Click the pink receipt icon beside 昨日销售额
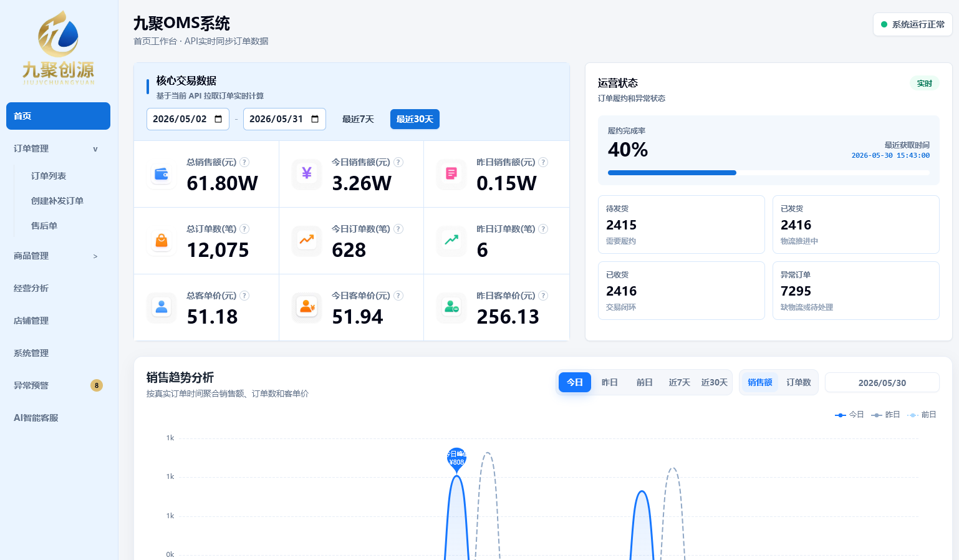The width and height of the screenshot is (959, 560). tap(451, 174)
